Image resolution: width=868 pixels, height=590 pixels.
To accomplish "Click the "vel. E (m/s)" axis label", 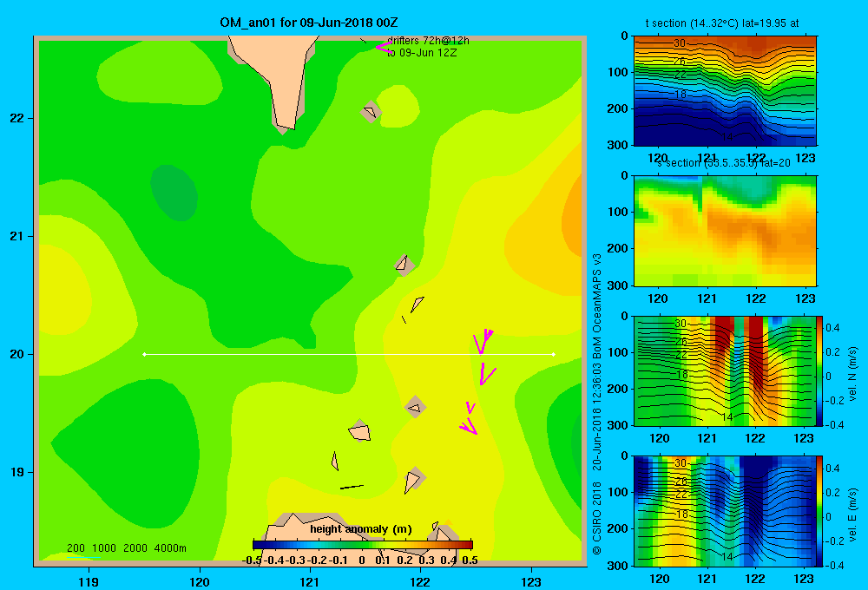I will [852, 515].
